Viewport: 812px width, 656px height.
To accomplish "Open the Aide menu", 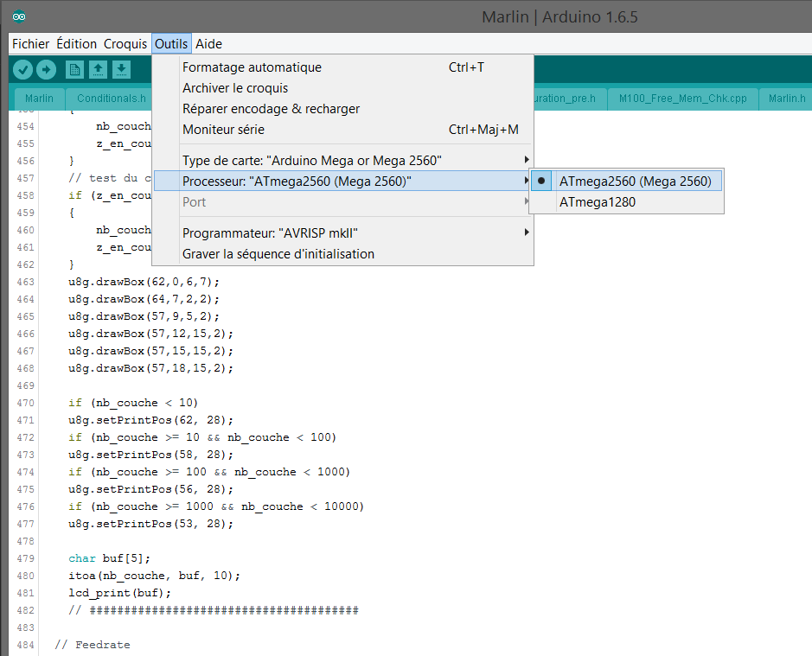I will point(208,44).
